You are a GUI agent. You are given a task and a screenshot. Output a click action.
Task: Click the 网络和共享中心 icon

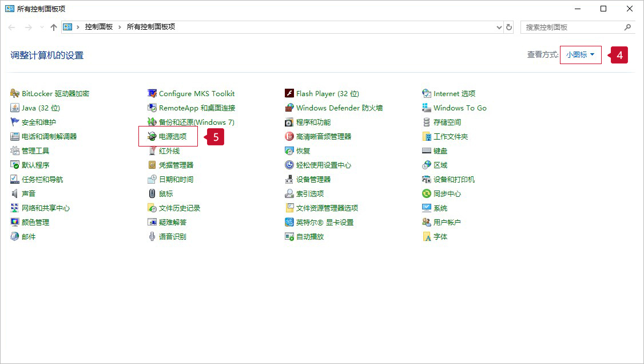coord(15,208)
